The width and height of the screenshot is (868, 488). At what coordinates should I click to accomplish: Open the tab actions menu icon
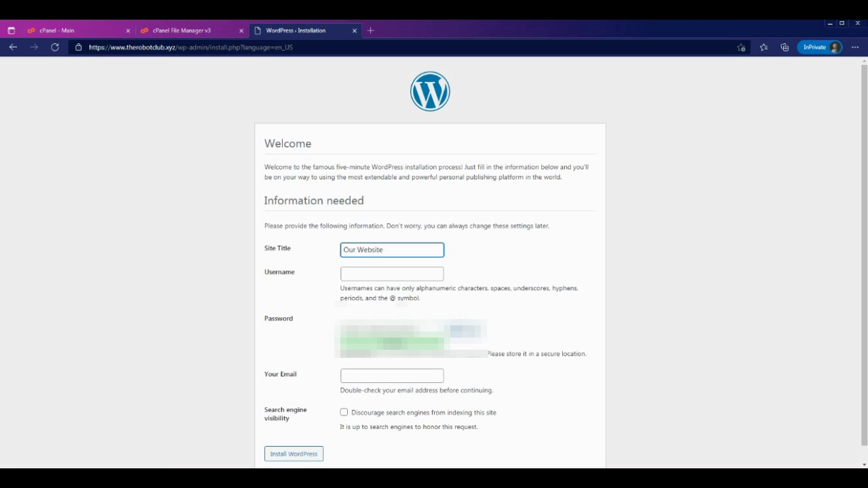point(11,30)
